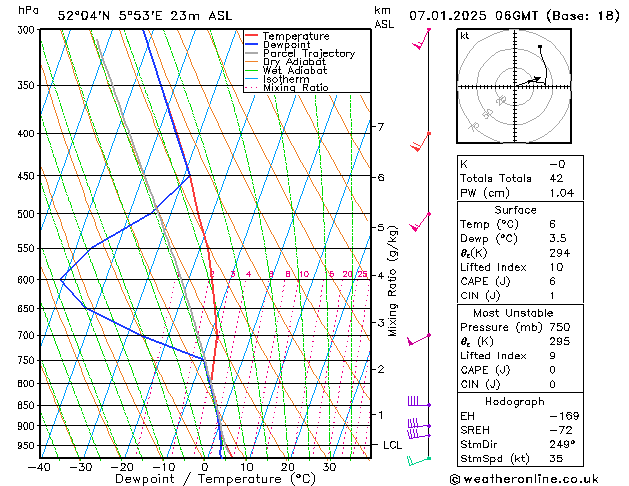This screenshot has height=486, width=629.
Task: Click the wind barb at 400 hPa
Action: 420,142
